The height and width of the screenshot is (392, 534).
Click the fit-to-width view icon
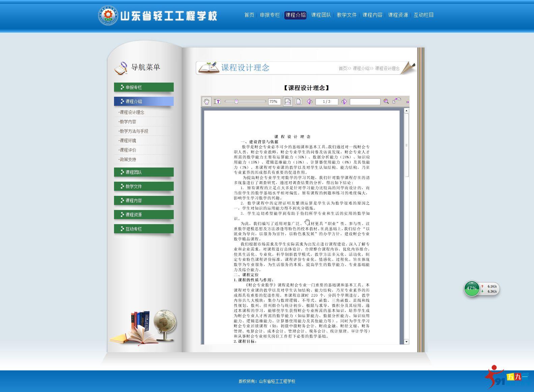288,101
